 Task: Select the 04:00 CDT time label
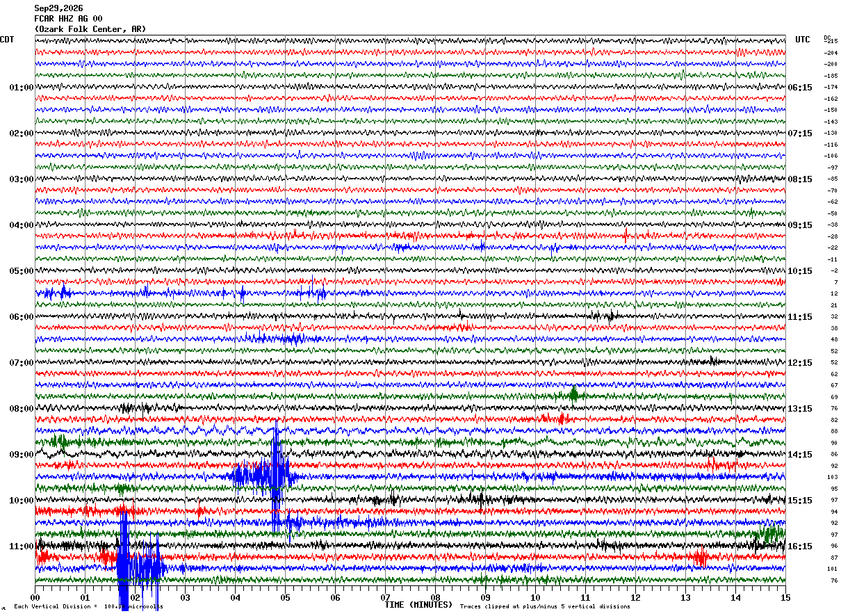click(21, 225)
